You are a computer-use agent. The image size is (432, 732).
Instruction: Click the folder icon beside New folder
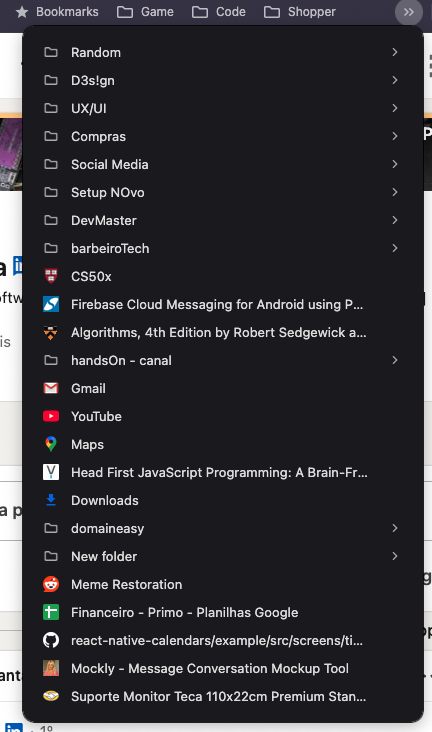pyautogui.click(x=51, y=556)
